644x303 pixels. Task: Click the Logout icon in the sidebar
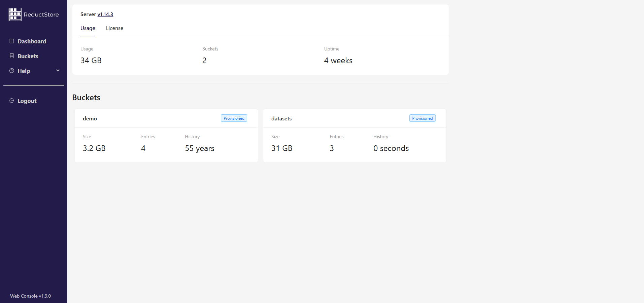(11, 100)
